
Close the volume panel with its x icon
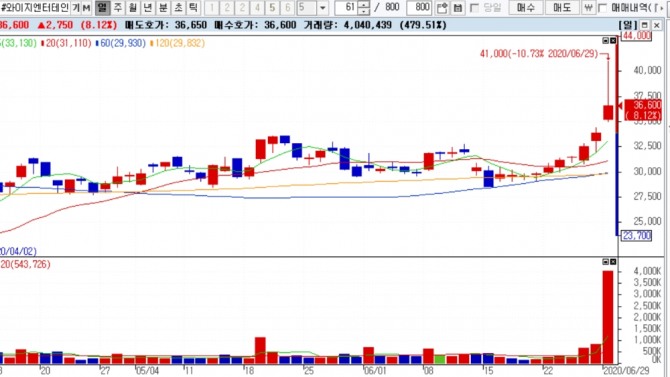point(613,262)
